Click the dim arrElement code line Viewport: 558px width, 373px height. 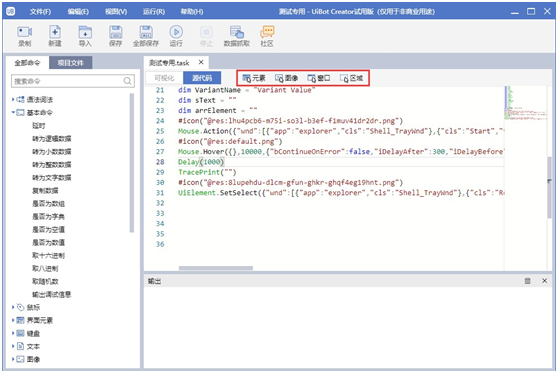point(217,111)
